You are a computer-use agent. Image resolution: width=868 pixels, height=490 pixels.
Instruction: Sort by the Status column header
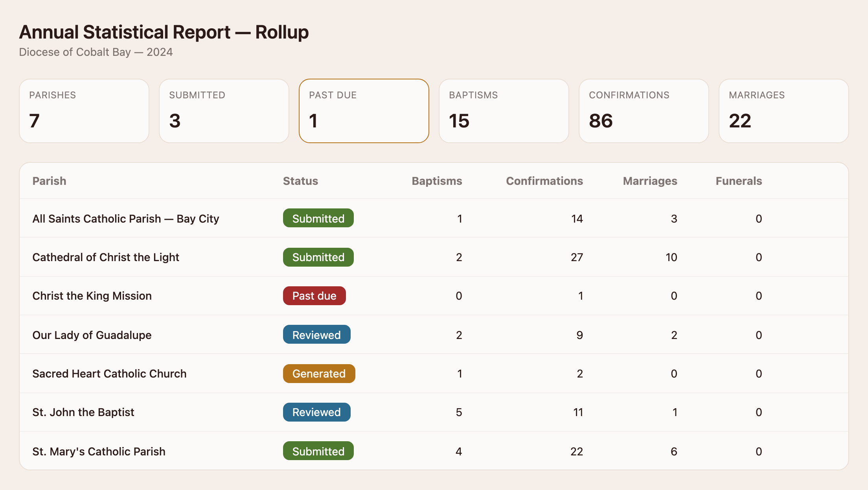click(x=300, y=181)
